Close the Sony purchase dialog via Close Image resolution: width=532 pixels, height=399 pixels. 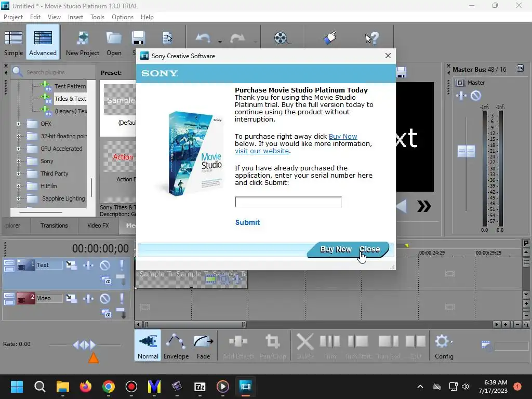pyautogui.click(x=369, y=249)
